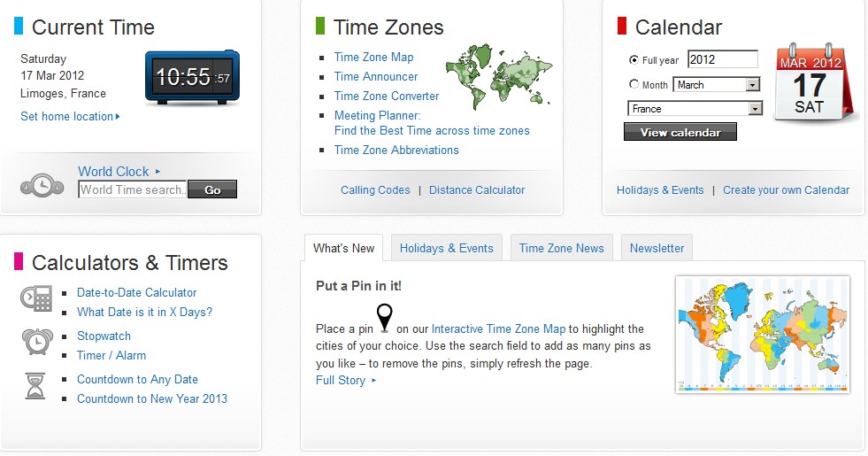Click the World Time search field
The image size is (868, 456).
tap(132, 189)
